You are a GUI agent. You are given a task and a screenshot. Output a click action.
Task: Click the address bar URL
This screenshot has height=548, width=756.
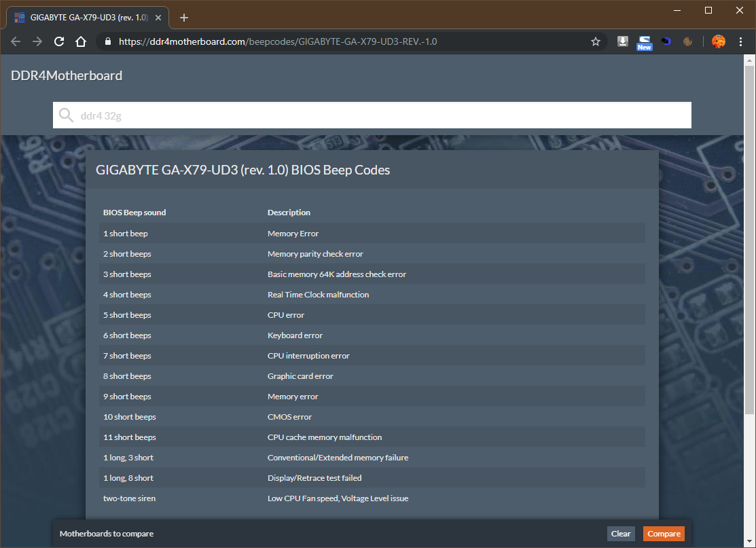(278, 41)
